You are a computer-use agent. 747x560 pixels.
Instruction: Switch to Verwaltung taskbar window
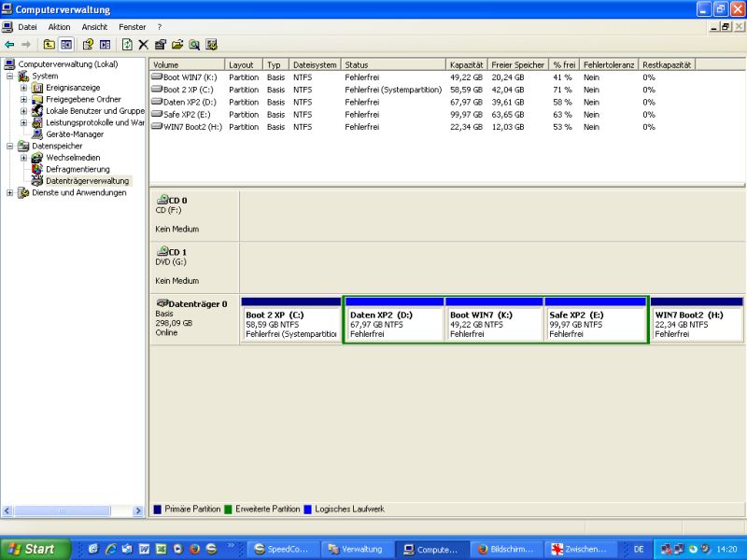357,549
